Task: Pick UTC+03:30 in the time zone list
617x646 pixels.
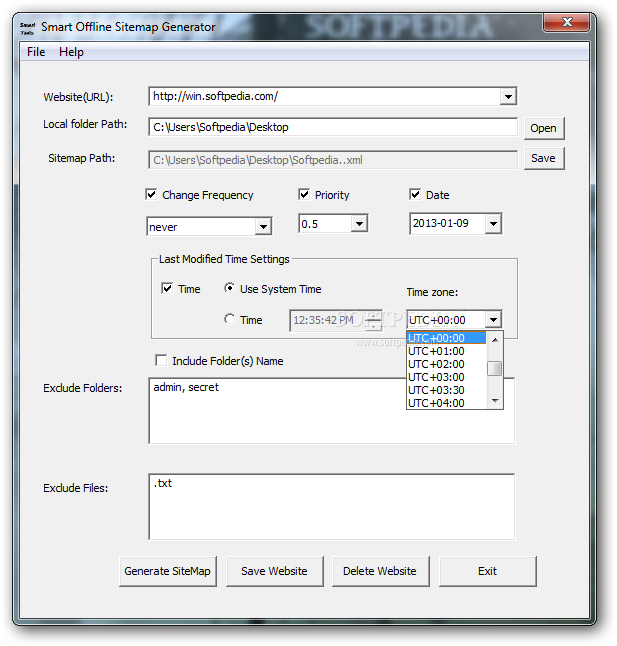Action: click(x=446, y=390)
